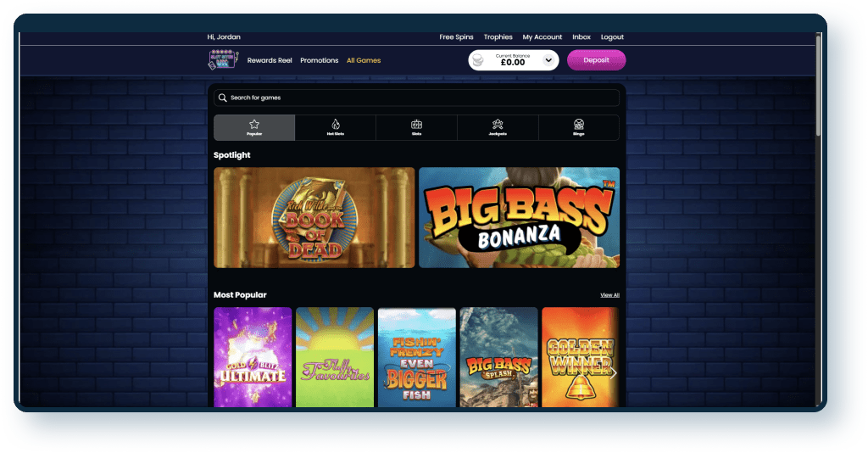Click the coins icon beside balance
The width and height of the screenshot is (868, 453).
point(478,60)
